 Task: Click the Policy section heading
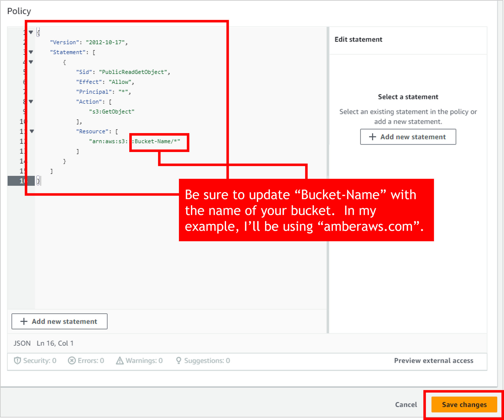19,11
